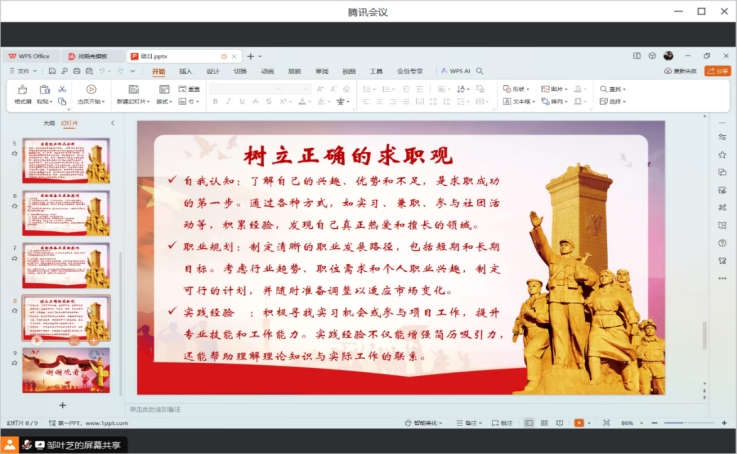Click the Format Painter icon
The width and height of the screenshot is (737, 454).
pyautogui.click(x=22, y=95)
